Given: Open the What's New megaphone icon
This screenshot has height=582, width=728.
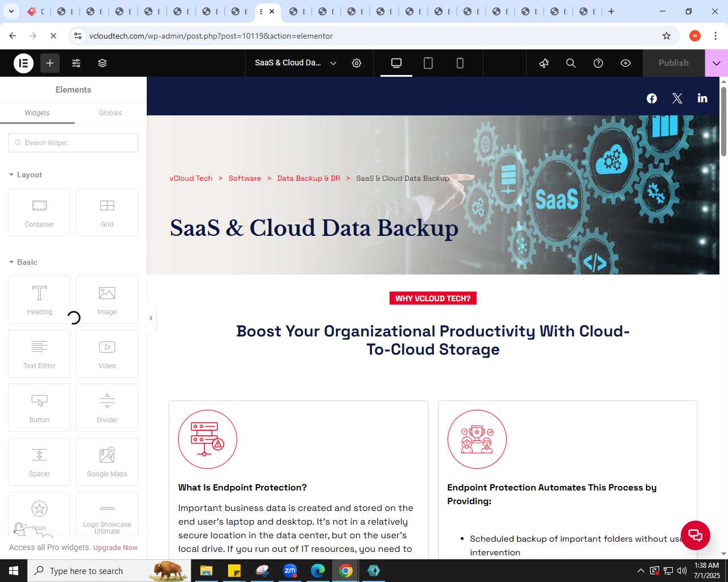Looking at the screenshot, I should pyautogui.click(x=544, y=63).
